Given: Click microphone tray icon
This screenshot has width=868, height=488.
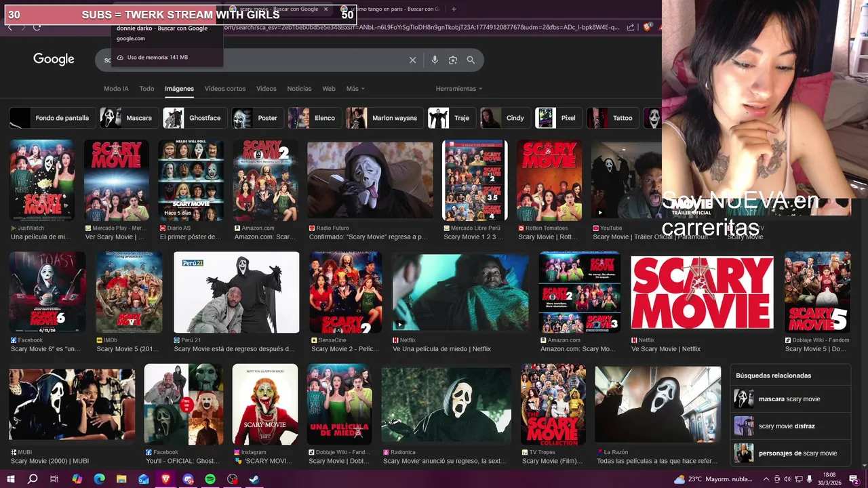Looking at the screenshot, I should 809,479.
